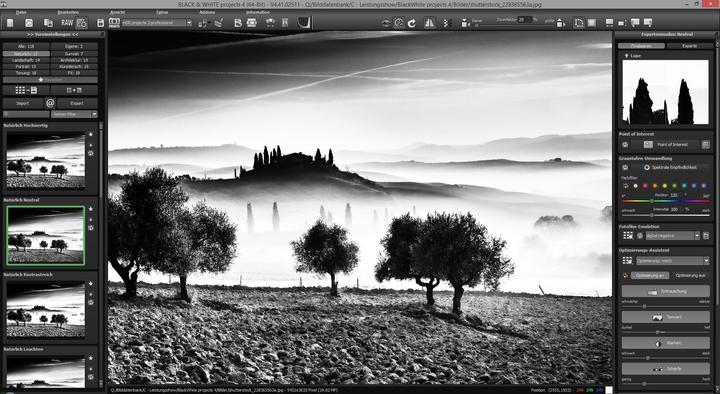The image size is (720, 394).
Task: Toggle the Favoriten star filter
Action: click(x=50, y=80)
